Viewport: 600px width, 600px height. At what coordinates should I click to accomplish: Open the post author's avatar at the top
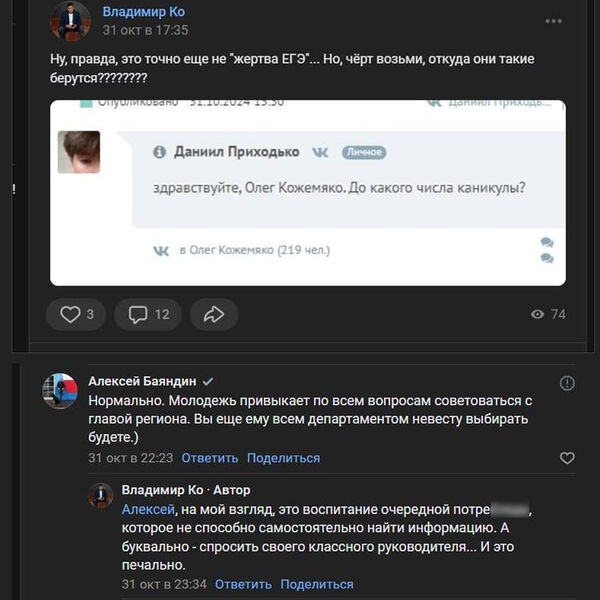pos(70,21)
